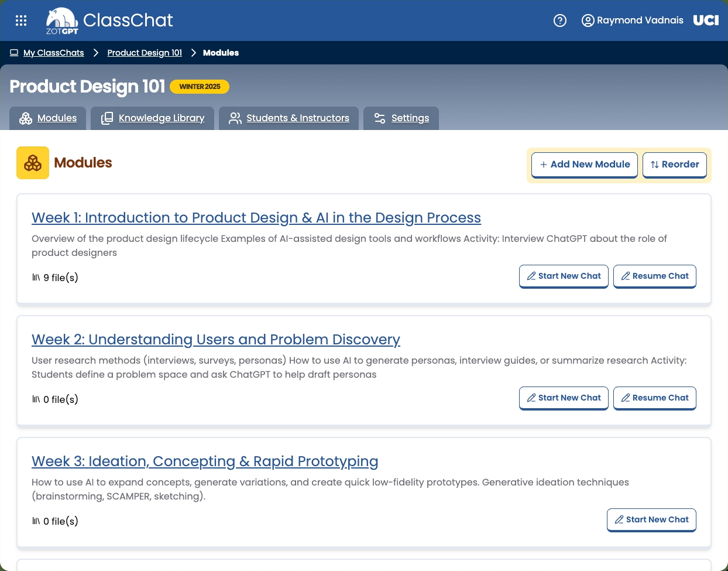Click the file count icon on Week 1 card

pos(36,277)
